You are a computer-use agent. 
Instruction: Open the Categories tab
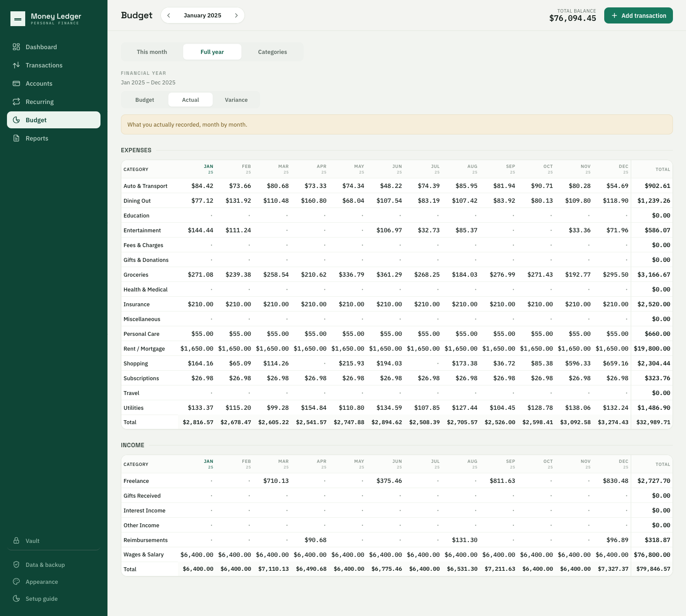(272, 52)
